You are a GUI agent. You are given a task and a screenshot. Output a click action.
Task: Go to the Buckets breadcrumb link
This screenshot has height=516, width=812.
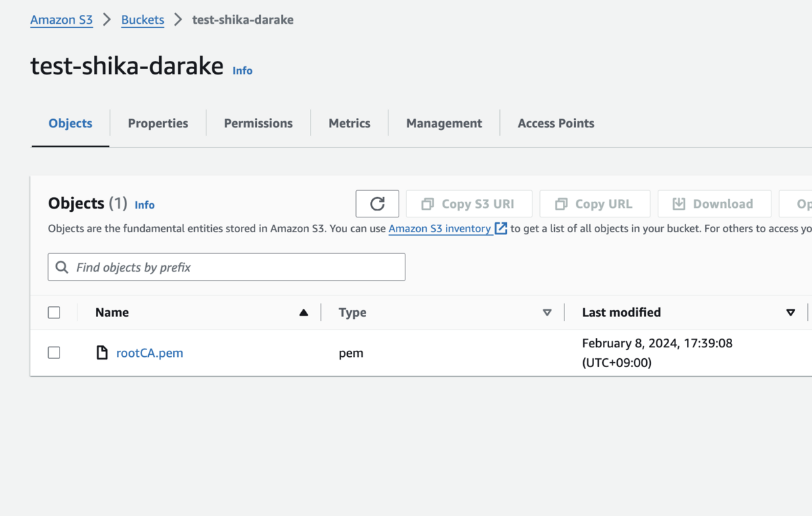point(143,20)
